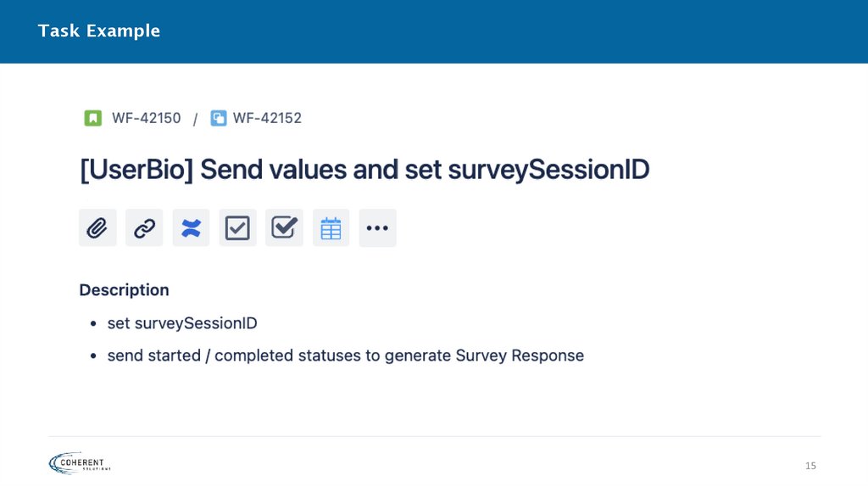Click the Coherent Solutions logo
This screenshot has width=868, height=487.
click(80, 462)
